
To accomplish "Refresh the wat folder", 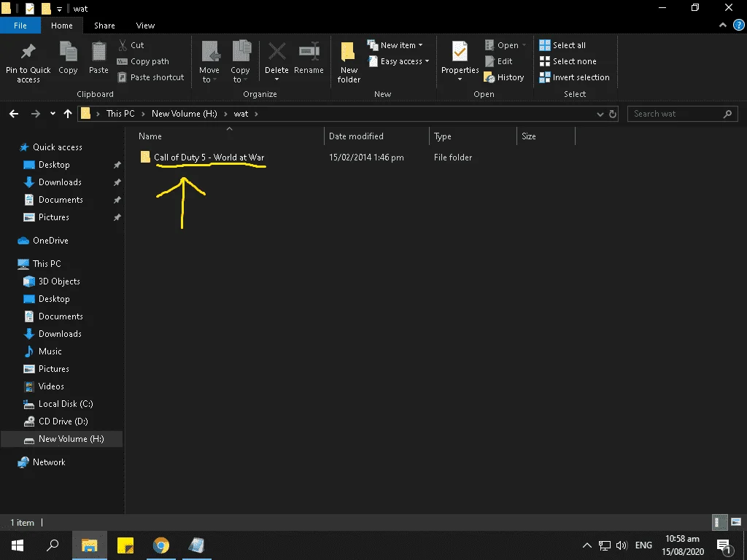I will click(613, 114).
